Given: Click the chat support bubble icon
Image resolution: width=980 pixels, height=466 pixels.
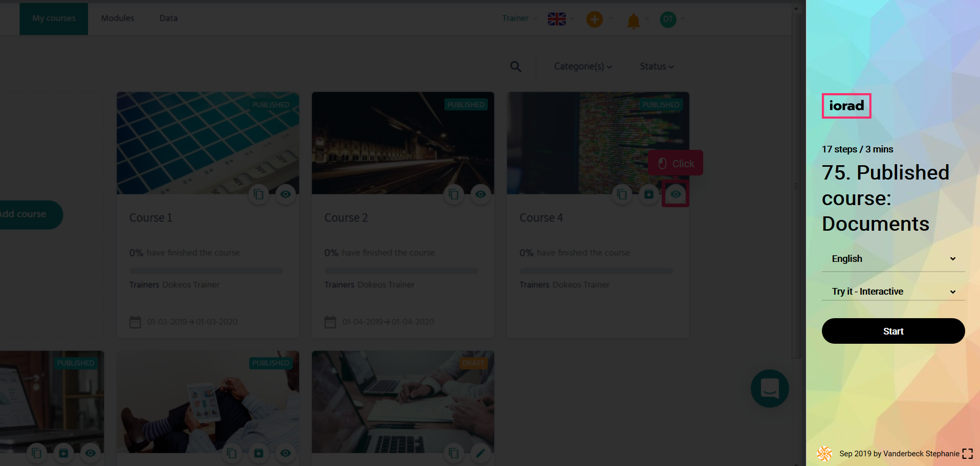Looking at the screenshot, I should coord(770,388).
